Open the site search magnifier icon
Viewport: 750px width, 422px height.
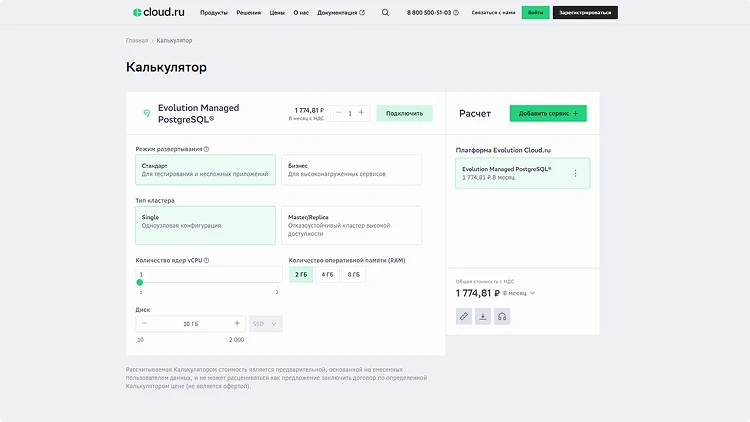tap(385, 12)
